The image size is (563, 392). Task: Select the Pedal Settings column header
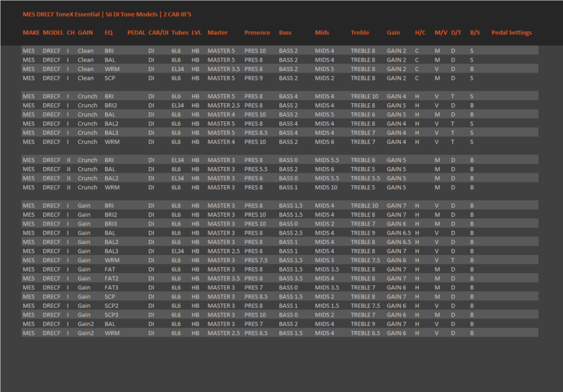(511, 32)
